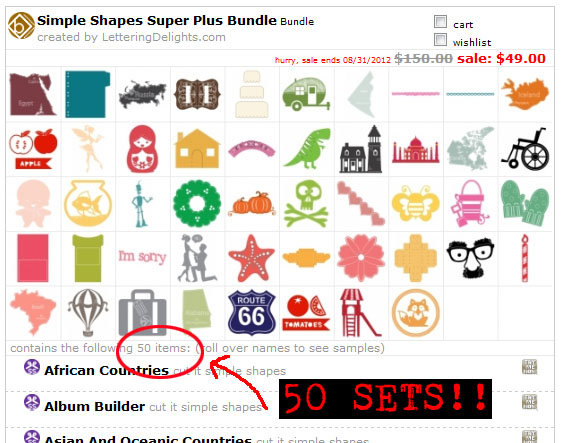Click the Try Me icon for African Countries
562x443 pixels.
point(529,367)
